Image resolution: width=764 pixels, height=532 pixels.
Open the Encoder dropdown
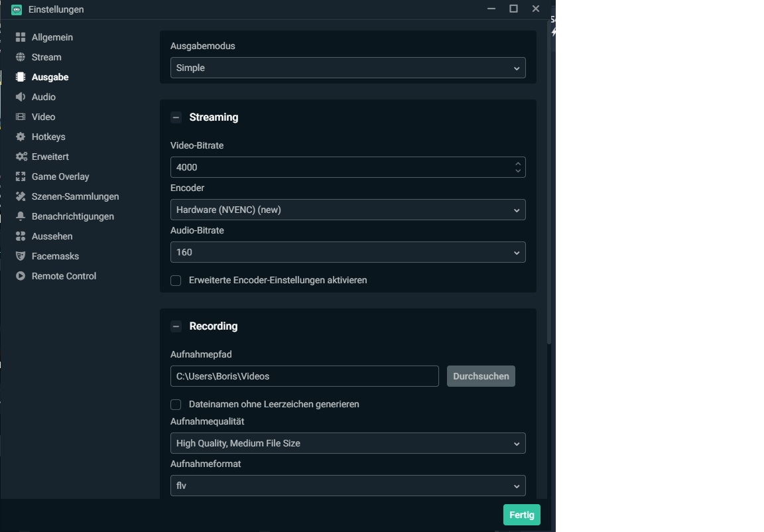coord(348,210)
